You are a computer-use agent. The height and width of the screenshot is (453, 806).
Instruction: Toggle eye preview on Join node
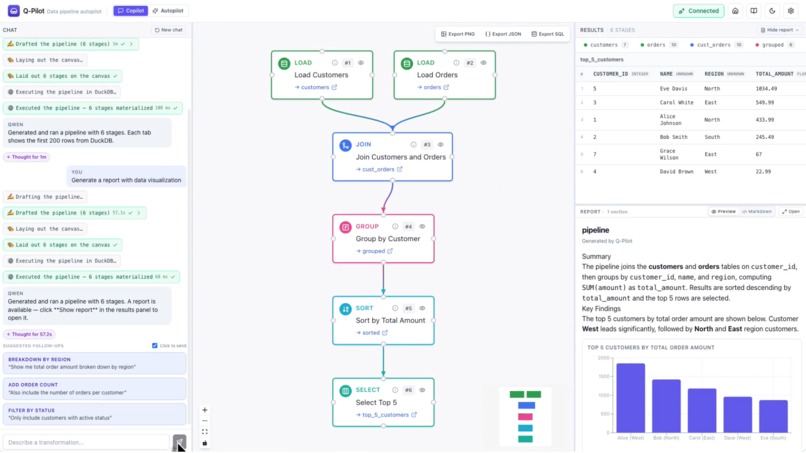tap(441, 144)
